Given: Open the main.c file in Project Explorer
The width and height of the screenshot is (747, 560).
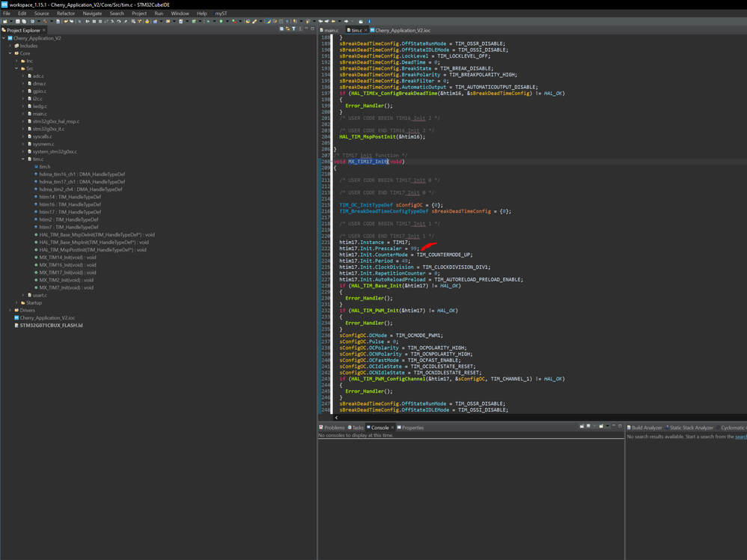Looking at the screenshot, I should (40, 114).
